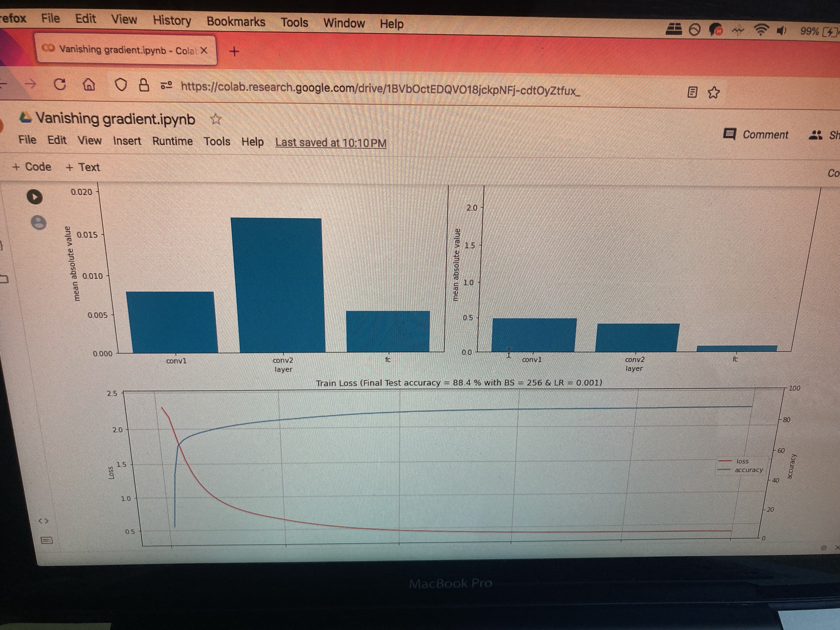Click the red notification icon in menu bar

716,30
